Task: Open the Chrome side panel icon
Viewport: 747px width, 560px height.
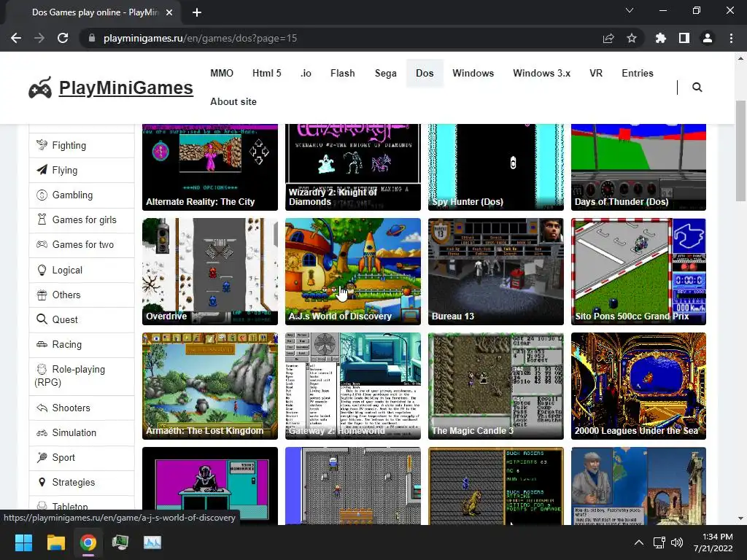Action: click(x=684, y=38)
